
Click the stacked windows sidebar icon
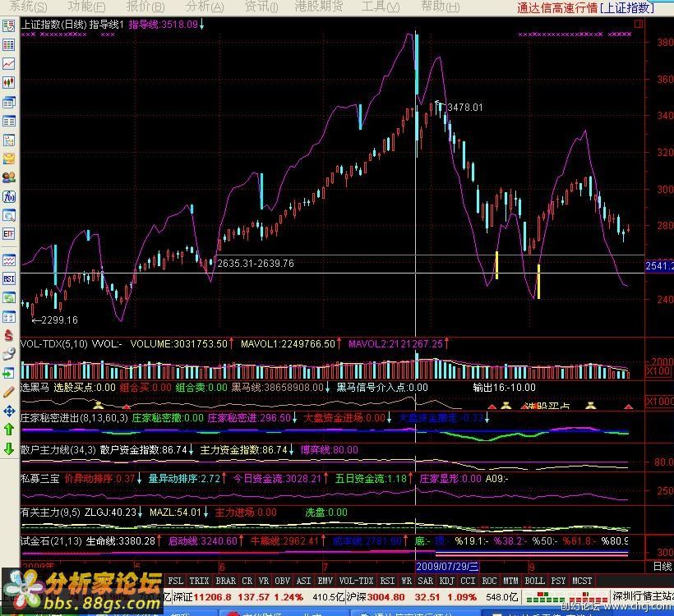[x=8, y=102]
